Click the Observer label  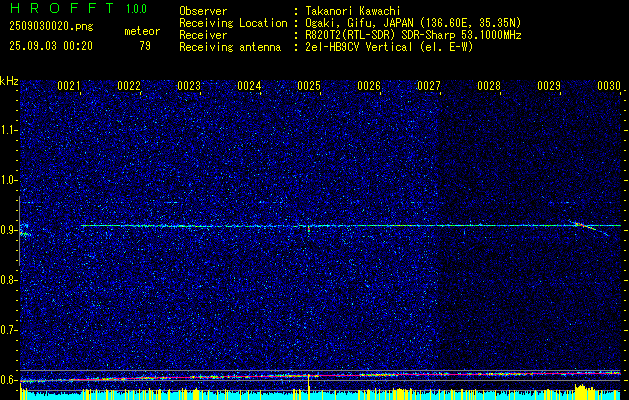[x=203, y=11]
